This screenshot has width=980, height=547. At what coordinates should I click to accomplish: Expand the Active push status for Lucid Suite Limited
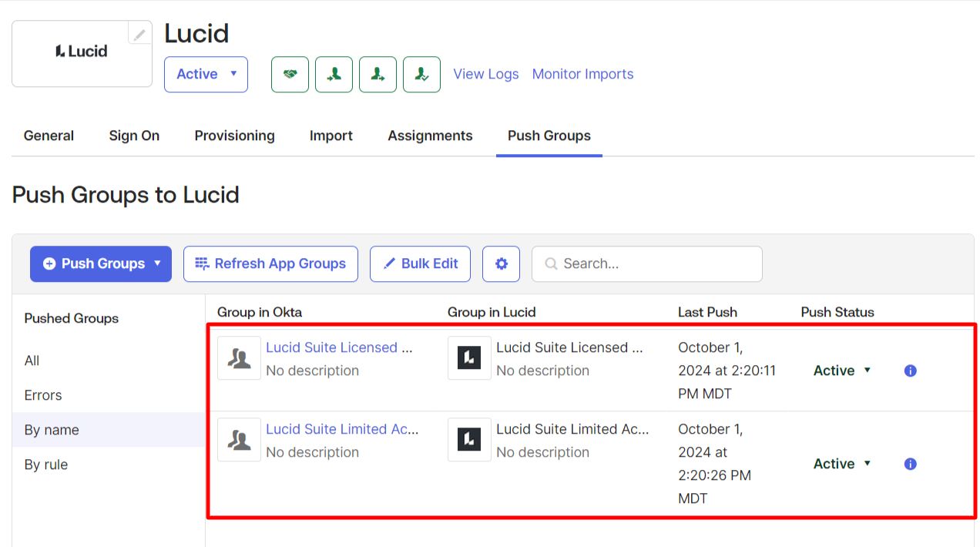coord(842,463)
